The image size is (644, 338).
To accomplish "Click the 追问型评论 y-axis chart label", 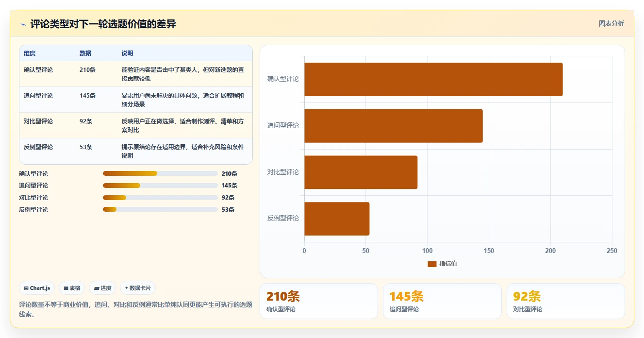I will coord(283,125).
